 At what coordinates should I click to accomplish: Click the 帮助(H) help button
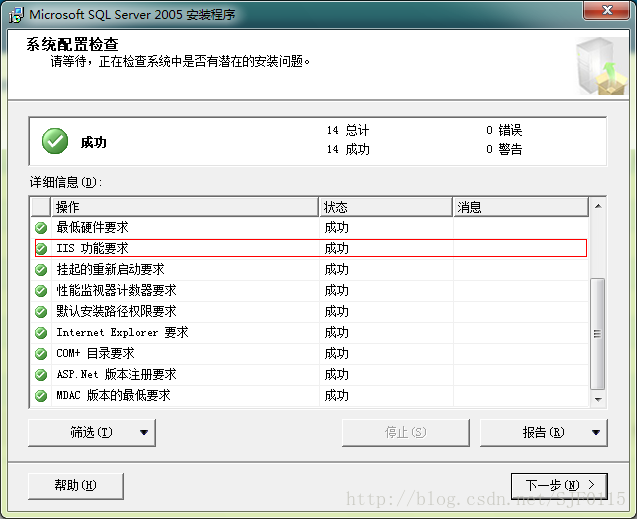coord(76,486)
